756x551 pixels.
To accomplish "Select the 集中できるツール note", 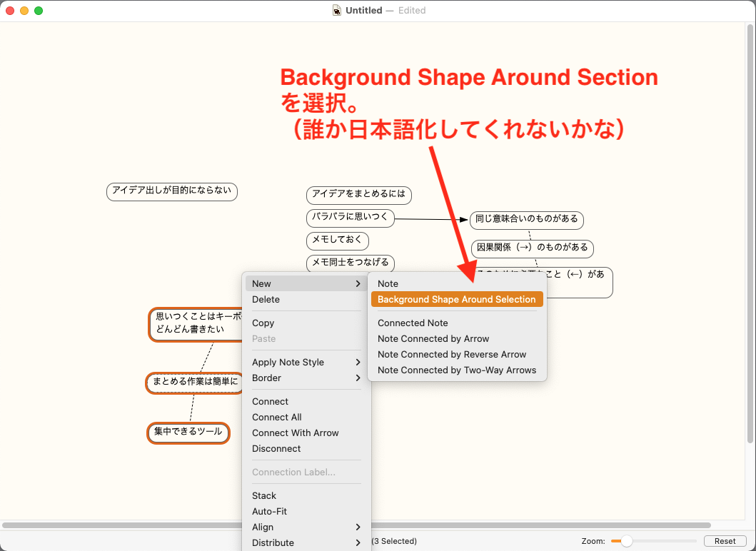I will tap(188, 433).
